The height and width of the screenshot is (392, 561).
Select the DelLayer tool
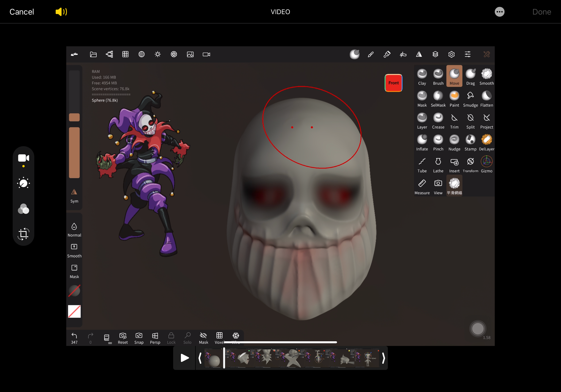coord(486,142)
